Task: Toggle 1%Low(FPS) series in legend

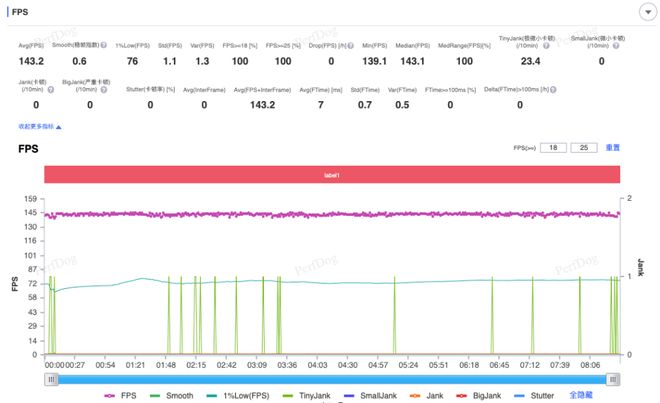Action: pyautogui.click(x=239, y=395)
